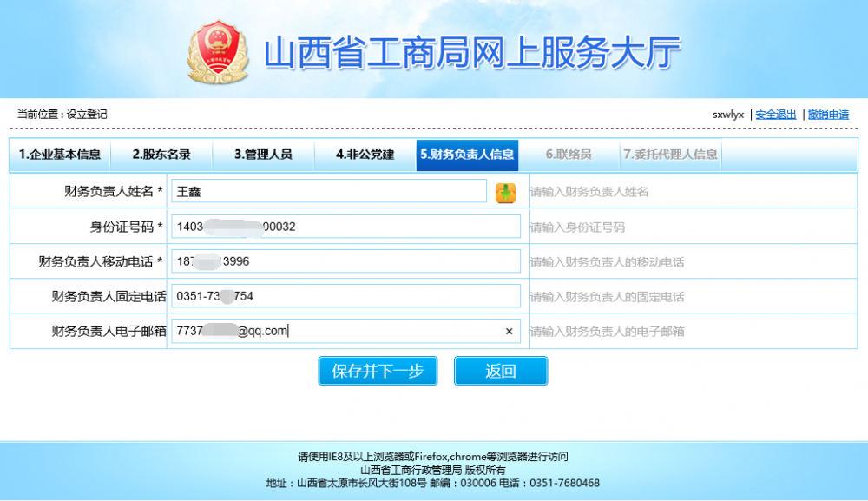This screenshot has width=868, height=501.
Task: Click the sxwlyx username in header
Action: coord(728,115)
